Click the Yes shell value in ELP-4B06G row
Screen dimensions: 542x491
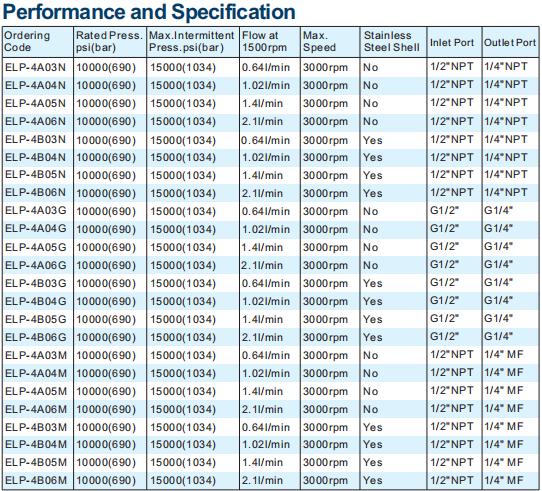pyautogui.click(x=373, y=337)
